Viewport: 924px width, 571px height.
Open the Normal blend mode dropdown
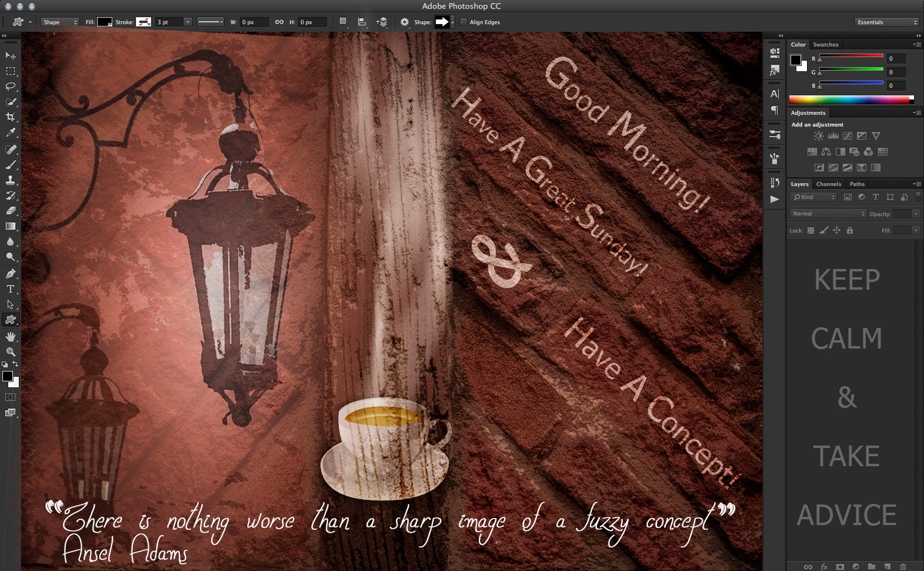coord(828,214)
